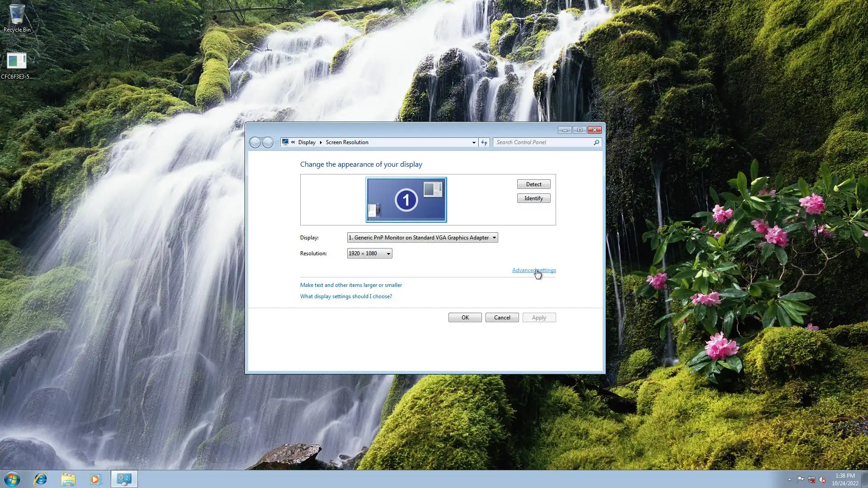Screen dimensions: 868x488
Task: Click the Windows Start orb
Action: 12,479
